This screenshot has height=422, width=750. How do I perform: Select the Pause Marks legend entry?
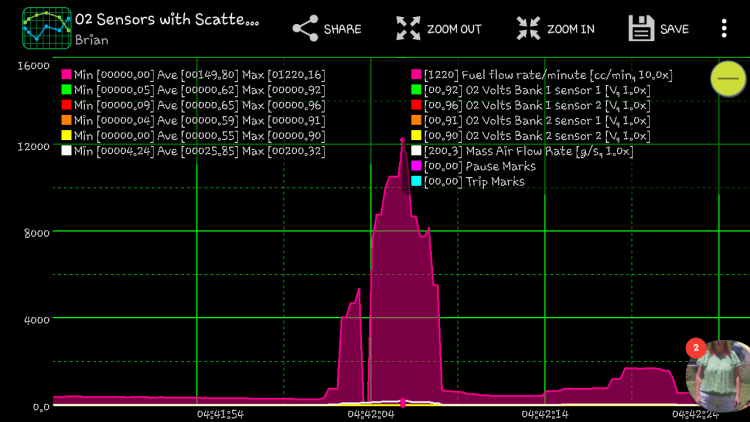click(474, 167)
